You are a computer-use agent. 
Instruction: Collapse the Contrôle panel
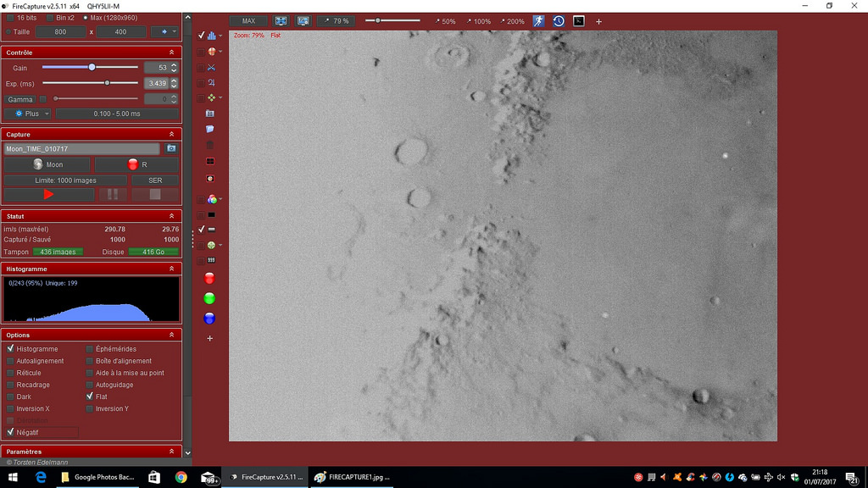173,53
